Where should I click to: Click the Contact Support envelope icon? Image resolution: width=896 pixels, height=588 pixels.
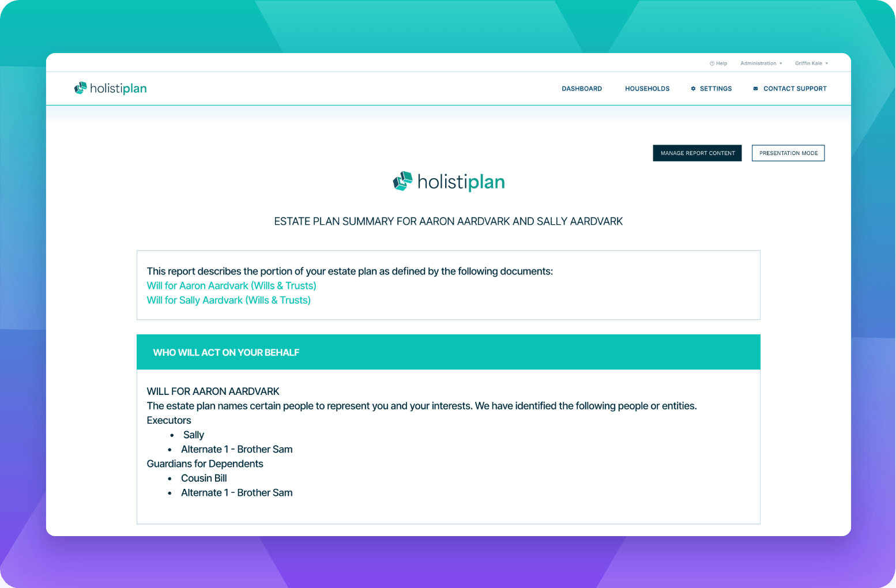[755, 89]
